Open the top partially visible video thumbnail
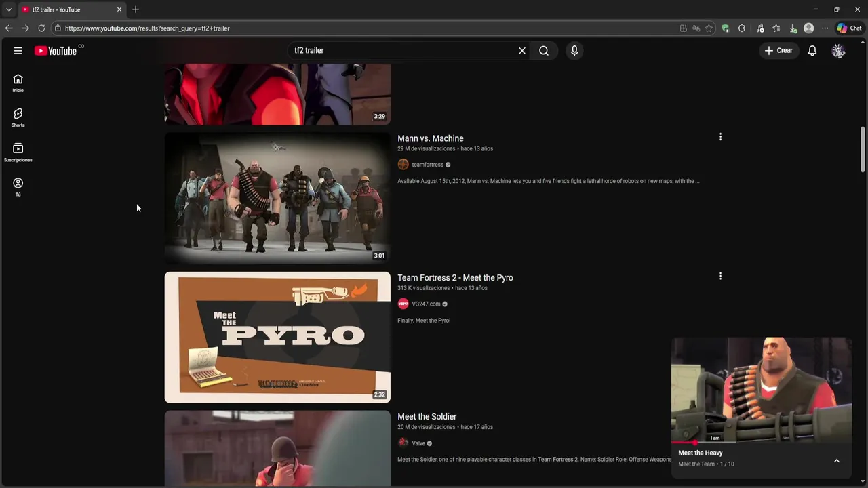Screen dimensions: 868x488 (277, 94)
